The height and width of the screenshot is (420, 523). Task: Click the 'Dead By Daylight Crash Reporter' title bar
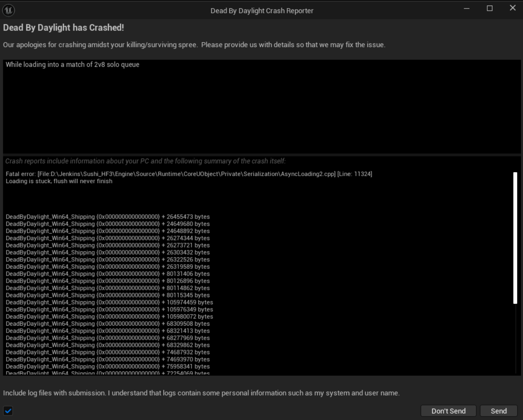click(262, 11)
